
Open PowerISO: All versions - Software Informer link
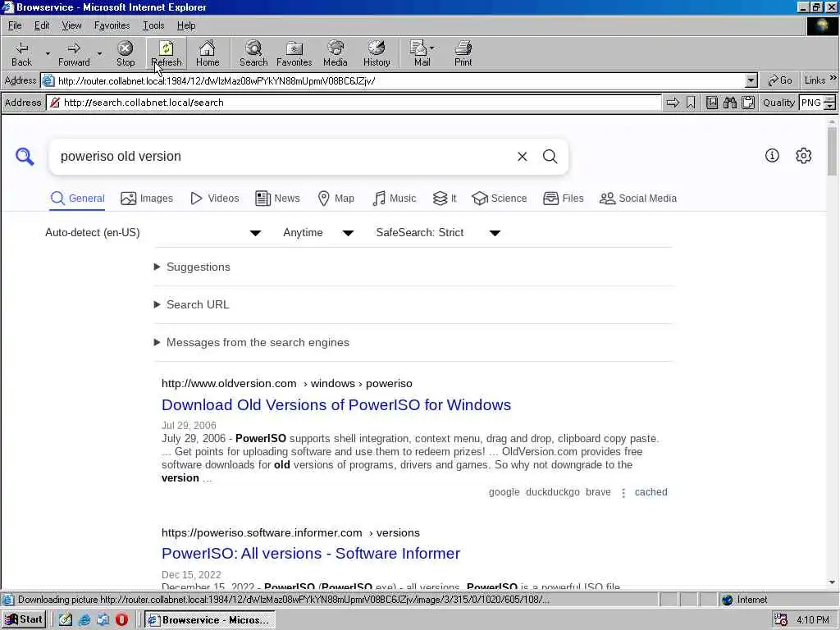[311, 553]
